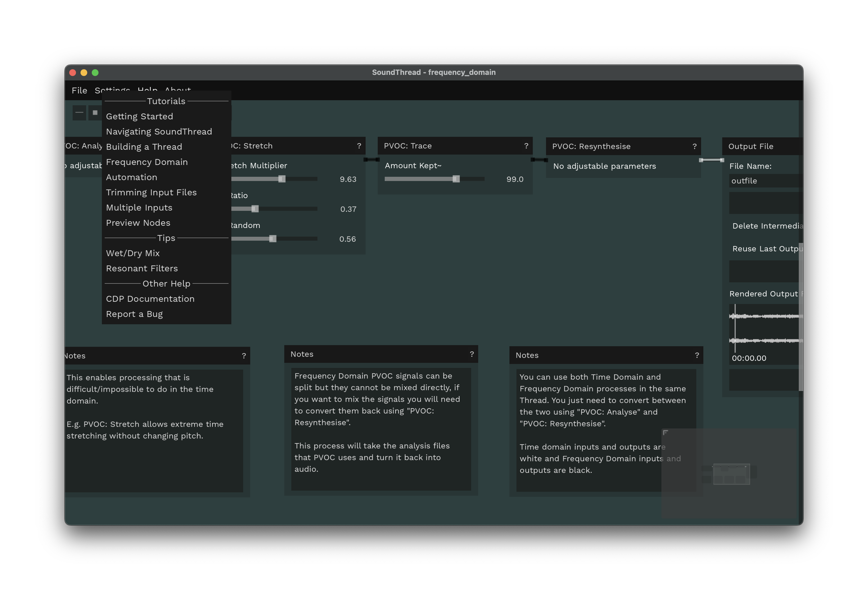Screen dimensions: 868x590
Task: Click help icon on the rightmost Notes node
Action: [x=697, y=355]
